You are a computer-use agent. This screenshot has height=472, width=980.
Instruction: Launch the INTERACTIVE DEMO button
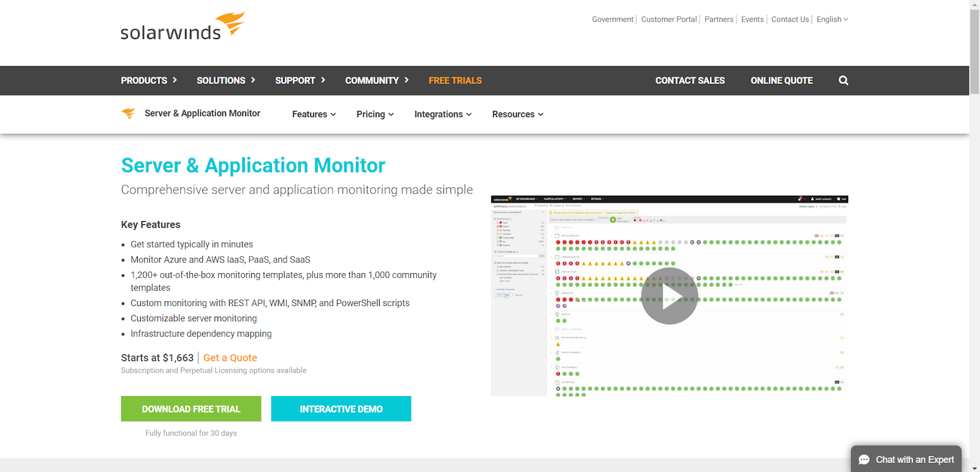(x=341, y=409)
